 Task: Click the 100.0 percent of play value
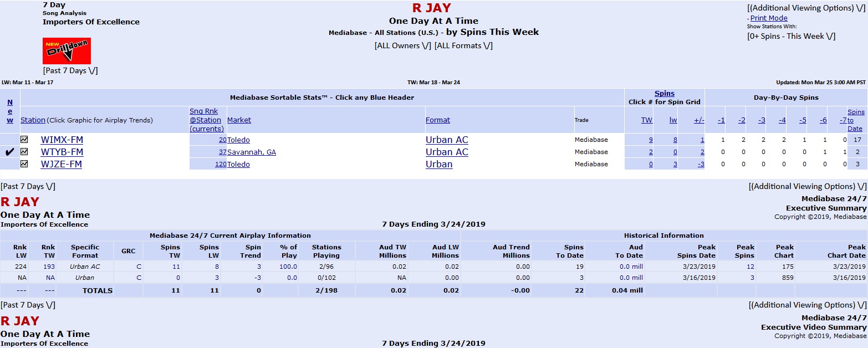pos(288,267)
